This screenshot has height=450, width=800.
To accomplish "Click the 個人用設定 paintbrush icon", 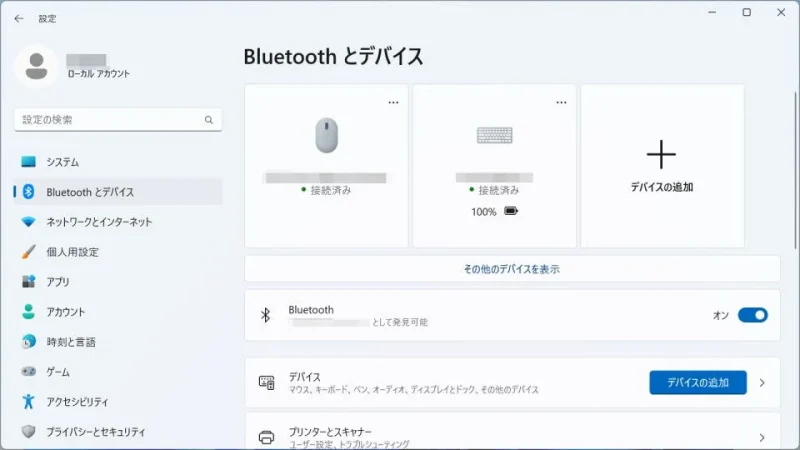I will tap(29, 252).
